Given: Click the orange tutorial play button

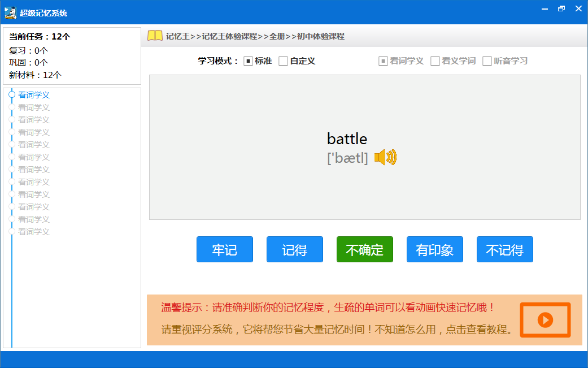Looking at the screenshot, I should (x=545, y=320).
